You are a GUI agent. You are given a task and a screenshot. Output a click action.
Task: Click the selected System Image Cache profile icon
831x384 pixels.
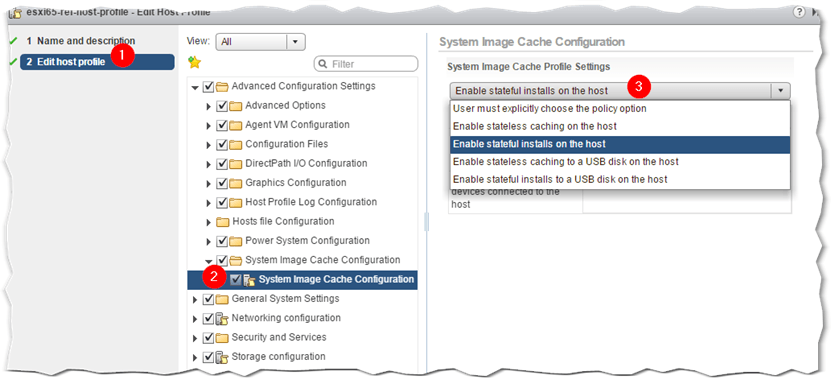click(x=249, y=280)
